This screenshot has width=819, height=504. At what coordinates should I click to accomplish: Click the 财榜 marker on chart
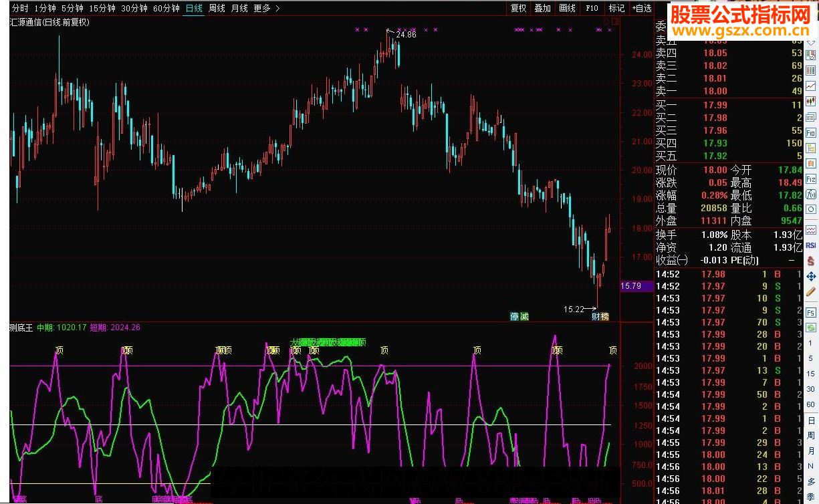(600, 316)
